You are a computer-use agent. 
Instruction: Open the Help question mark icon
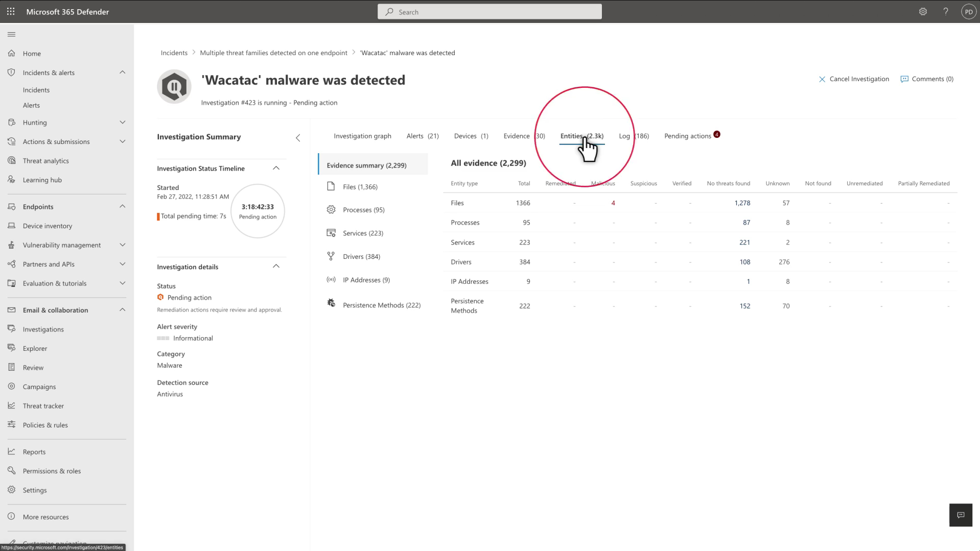click(x=946, y=11)
